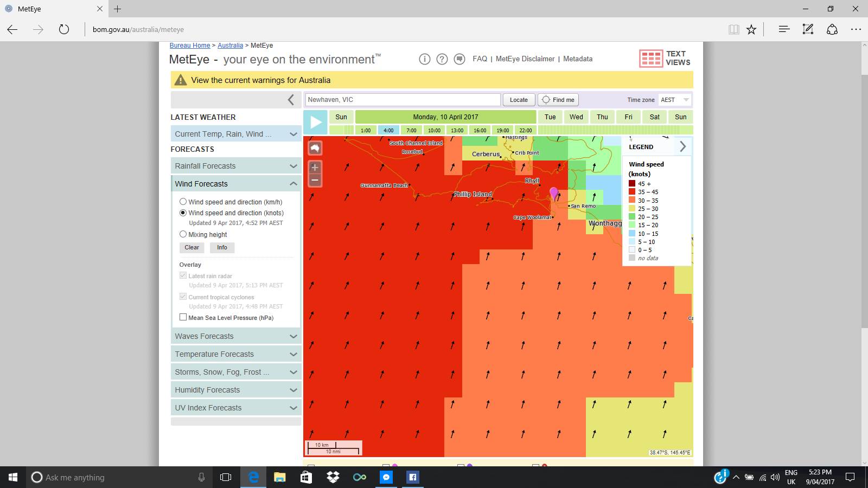868x488 pixels.
Task: Open the Text Views grid icon
Action: tap(650, 58)
